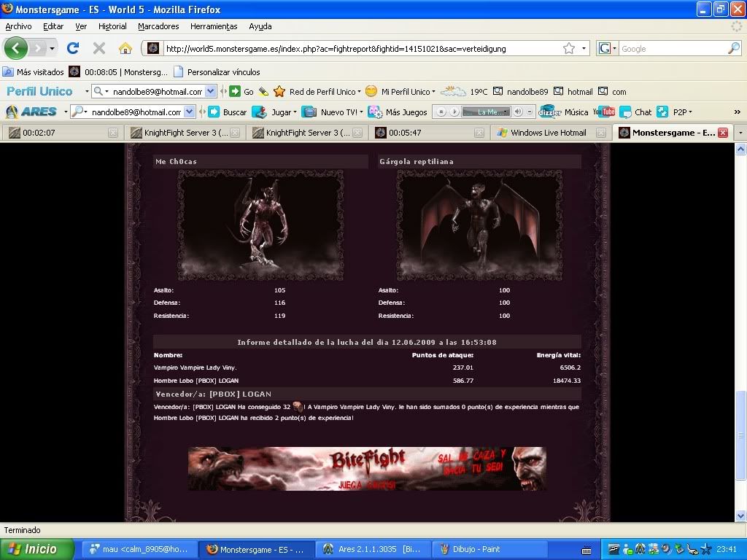Switch to the Windows Live Hotmail tab

[547, 133]
